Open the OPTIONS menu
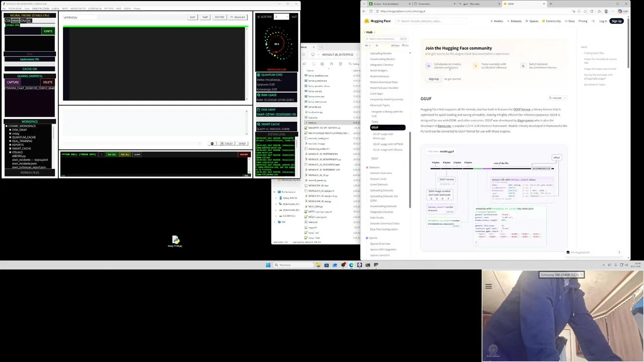The image size is (644, 362). pyautogui.click(x=108, y=9)
